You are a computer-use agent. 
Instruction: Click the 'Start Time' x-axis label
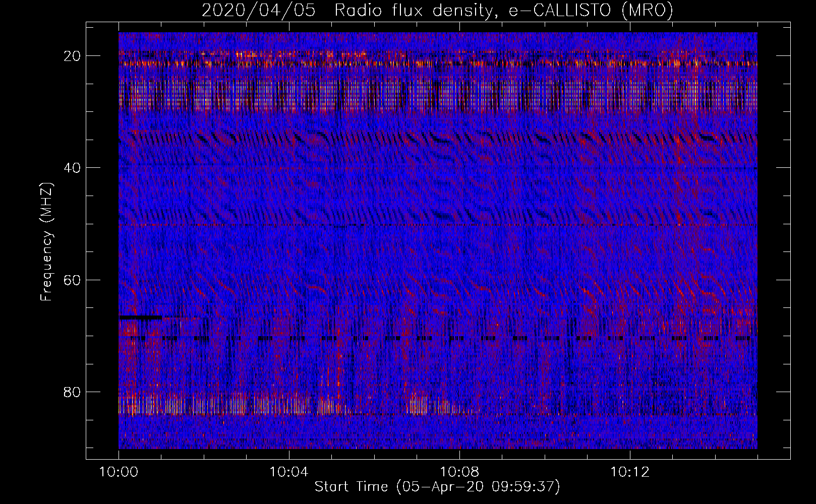tap(437, 487)
